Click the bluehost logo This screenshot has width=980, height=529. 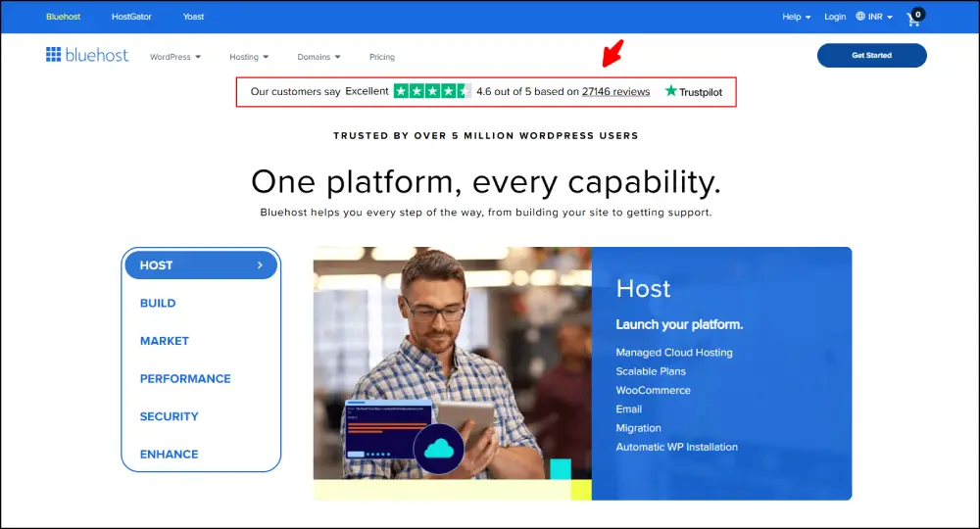[87, 55]
